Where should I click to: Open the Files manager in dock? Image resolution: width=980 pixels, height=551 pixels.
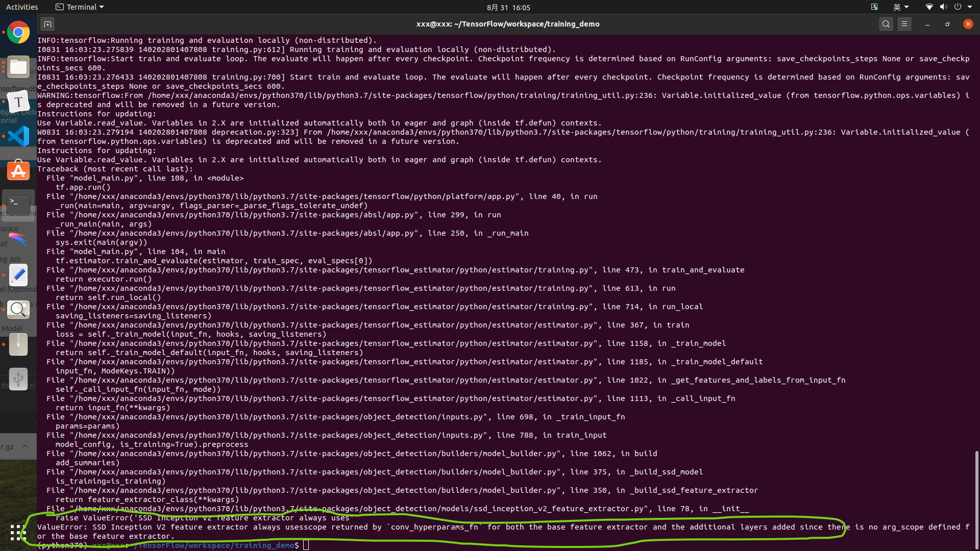coord(18,67)
